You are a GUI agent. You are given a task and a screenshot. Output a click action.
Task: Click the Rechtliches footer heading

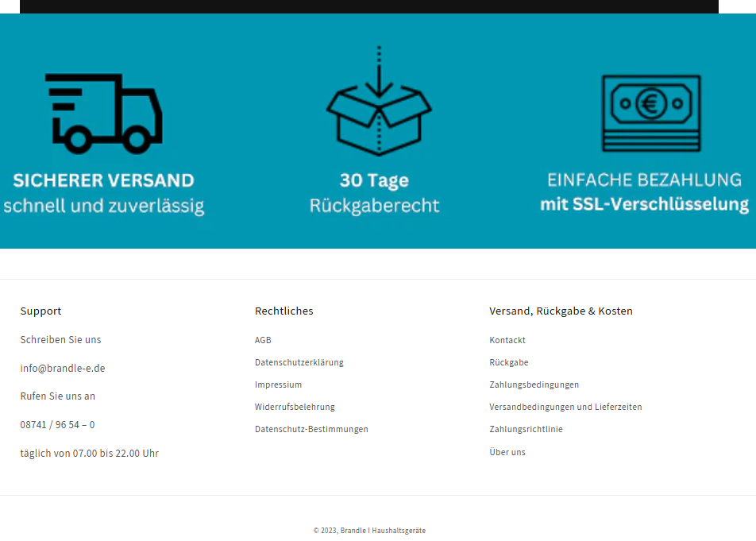click(x=284, y=311)
